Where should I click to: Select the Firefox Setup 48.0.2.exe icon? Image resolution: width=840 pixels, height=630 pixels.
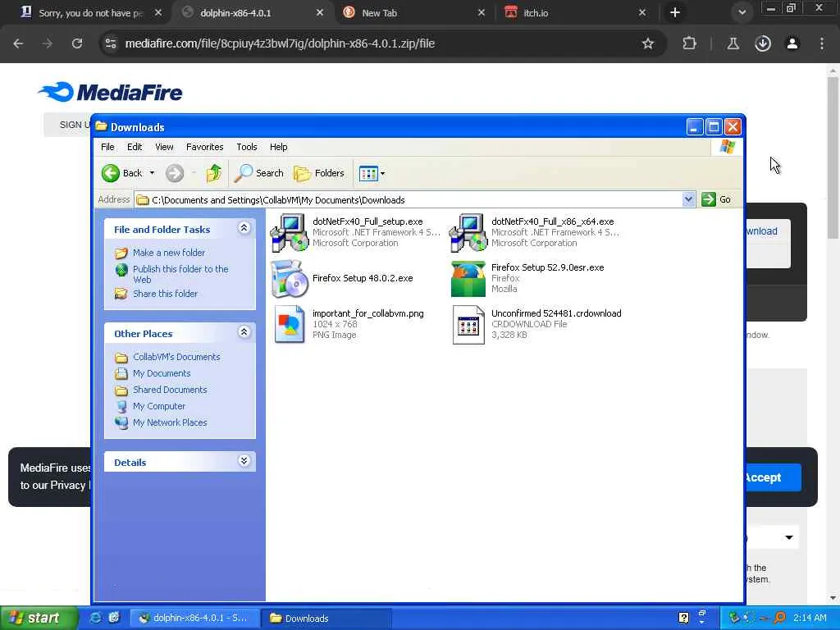point(290,279)
